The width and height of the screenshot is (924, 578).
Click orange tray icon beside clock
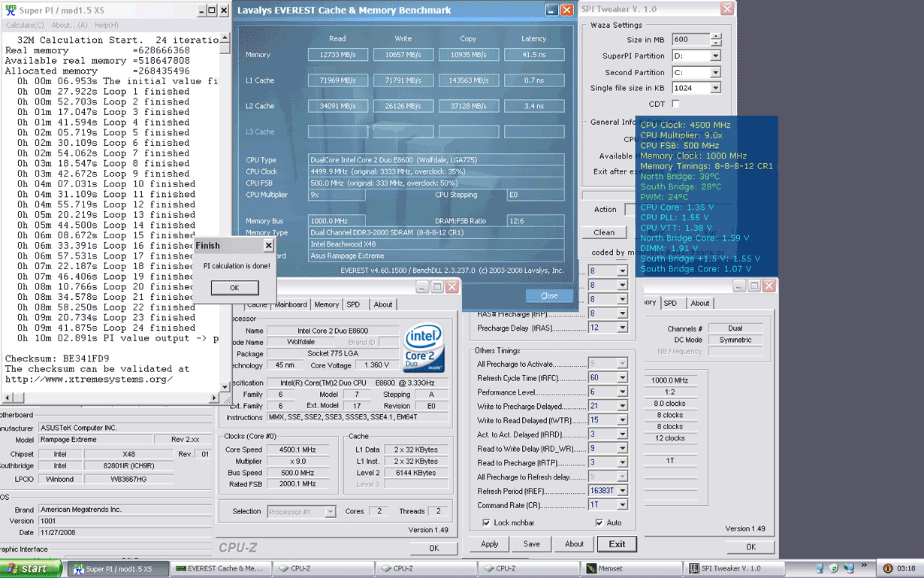coord(888,569)
